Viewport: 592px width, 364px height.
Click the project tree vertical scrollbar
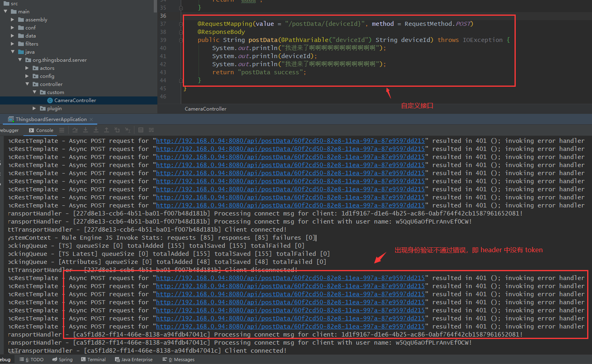pyautogui.click(x=155, y=6)
